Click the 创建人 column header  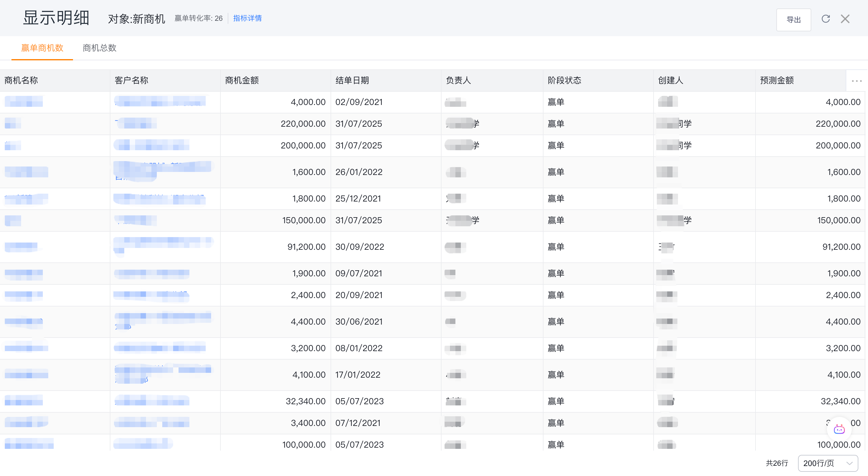670,81
